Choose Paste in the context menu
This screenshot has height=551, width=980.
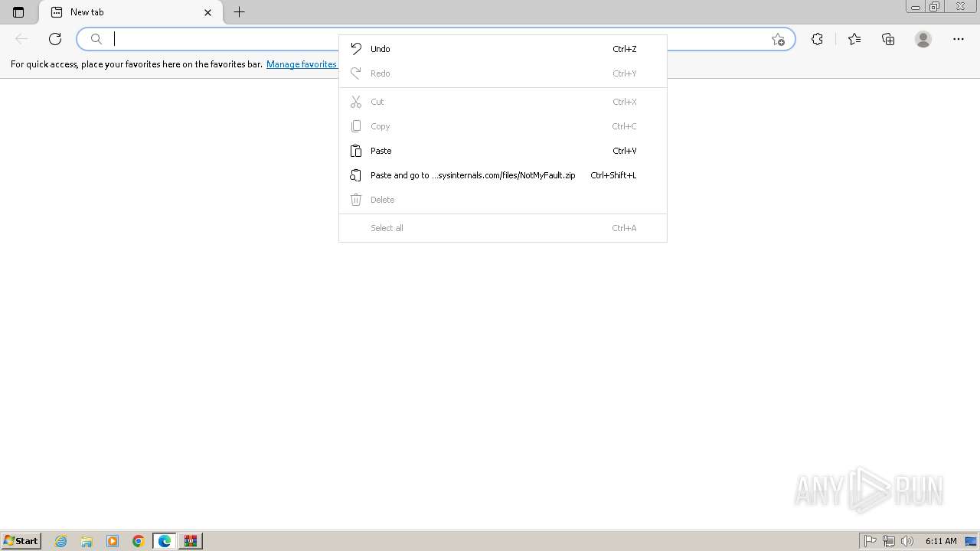pyautogui.click(x=503, y=151)
